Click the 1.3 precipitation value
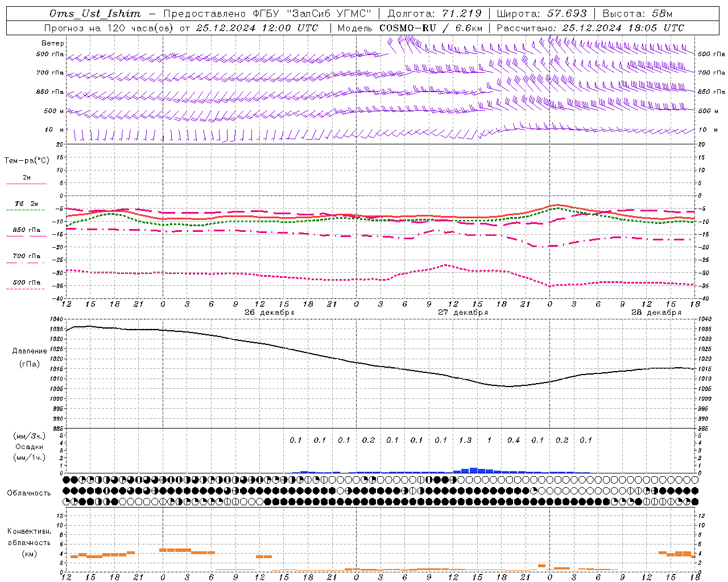The height and width of the screenshot is (582, 728). [x=465, y=440]
